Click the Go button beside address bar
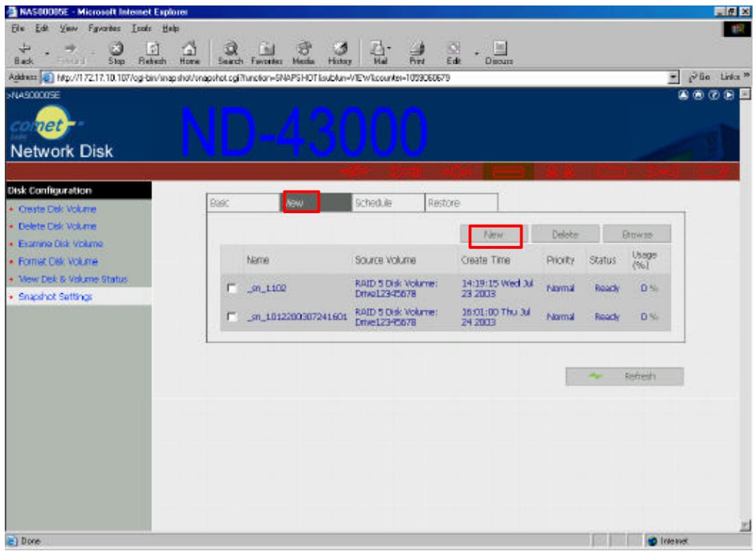 point(699,77)
